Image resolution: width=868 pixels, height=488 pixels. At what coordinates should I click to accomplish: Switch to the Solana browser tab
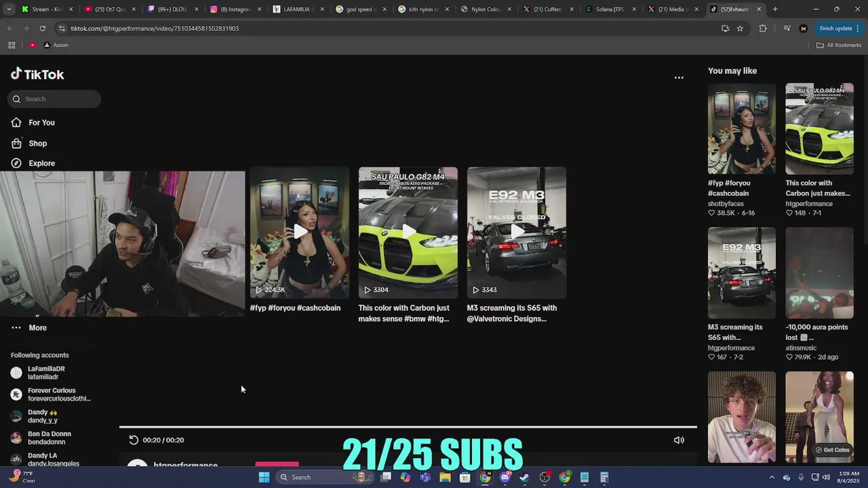610,9
